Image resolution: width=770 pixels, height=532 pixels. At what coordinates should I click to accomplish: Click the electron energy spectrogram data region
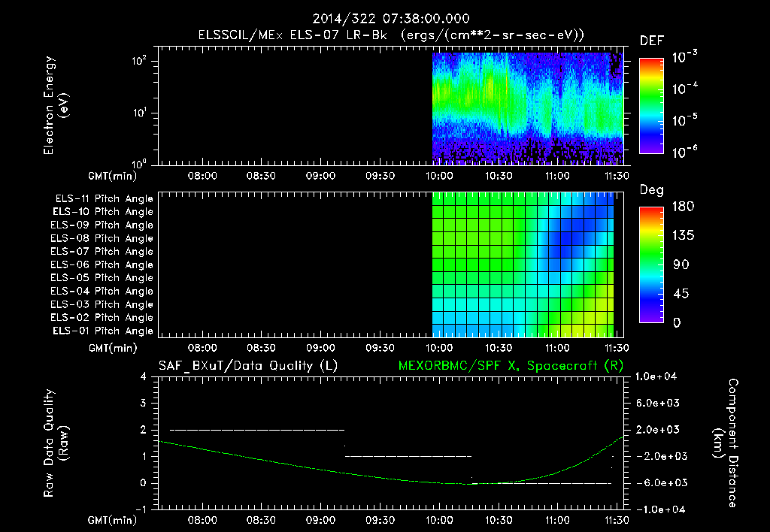(527, 108)
